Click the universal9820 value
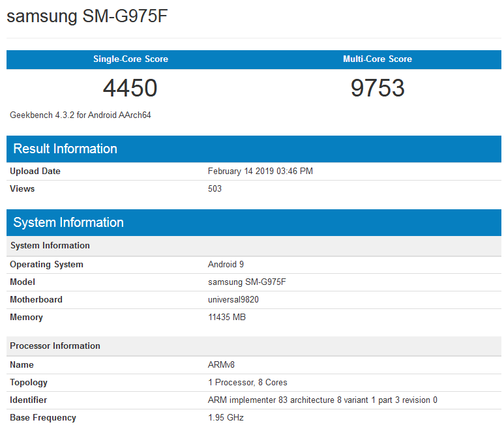The width and height of the screenshot is (504, 429). [x=233, y=299]
